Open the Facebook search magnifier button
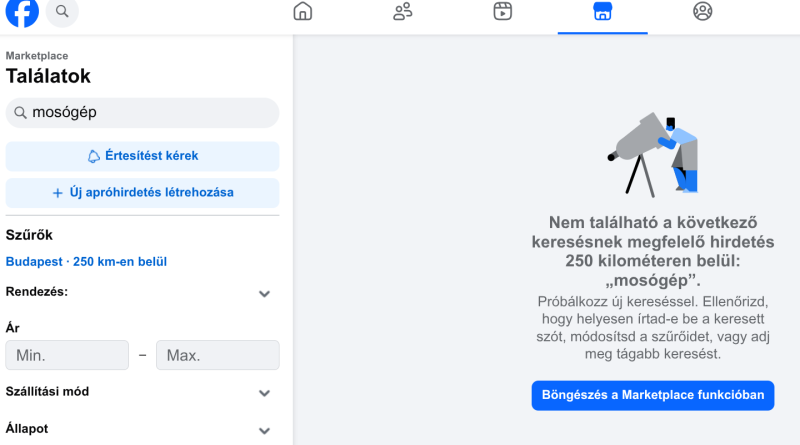Image resolution: width=800 pixels, height=445 pixels. [62, 12]
